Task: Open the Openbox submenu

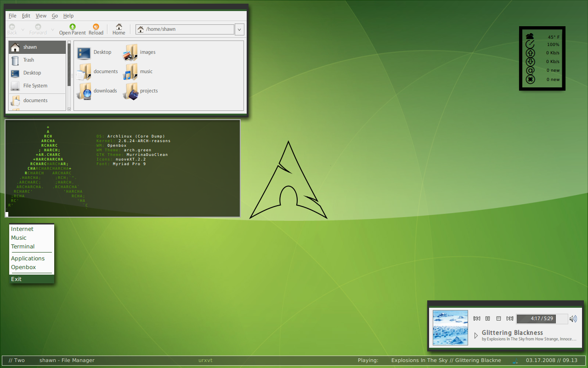Action: [32, 267]
